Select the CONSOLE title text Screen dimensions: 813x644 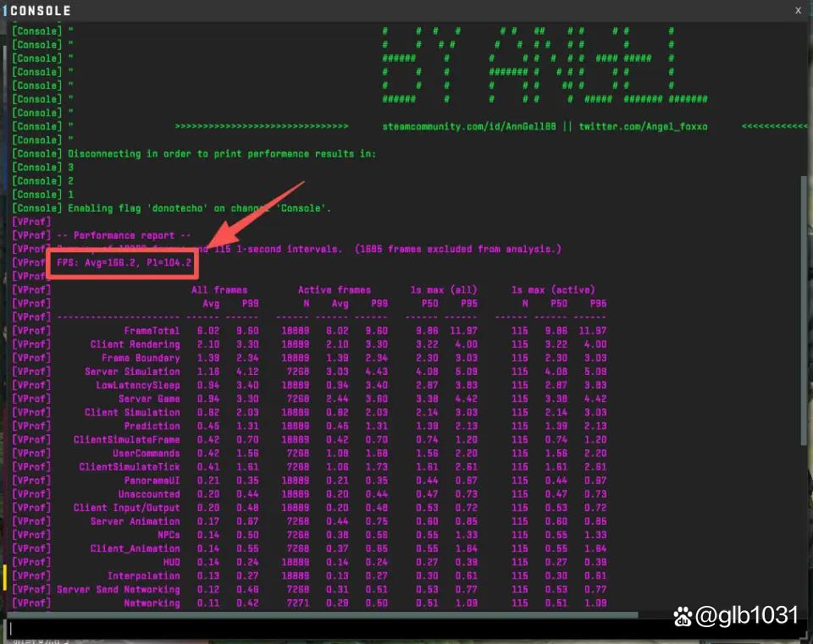click(41, 10)
